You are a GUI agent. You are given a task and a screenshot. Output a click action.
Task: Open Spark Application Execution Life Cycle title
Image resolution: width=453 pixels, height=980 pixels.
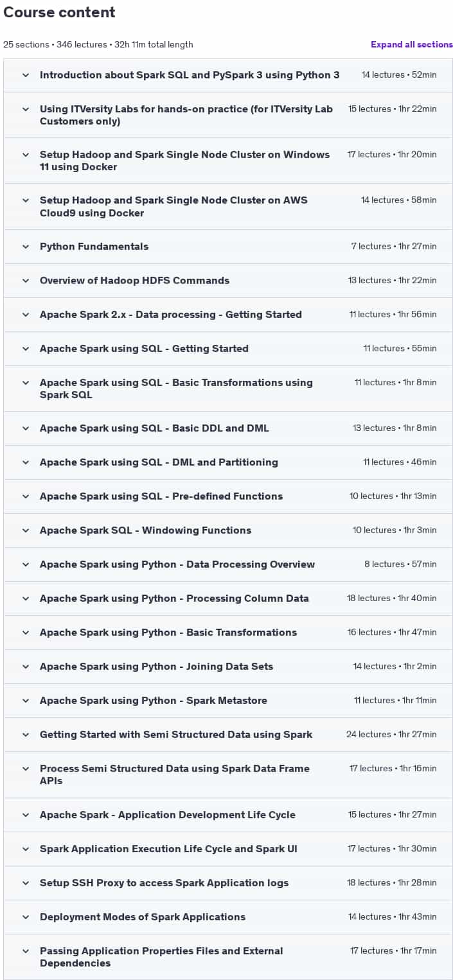coord(168,849)
